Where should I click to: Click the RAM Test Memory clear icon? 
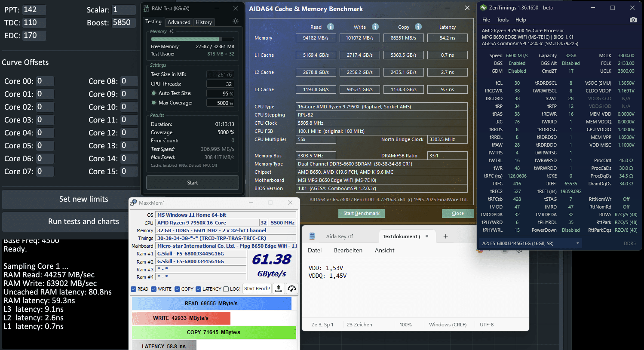pos(171,31)
